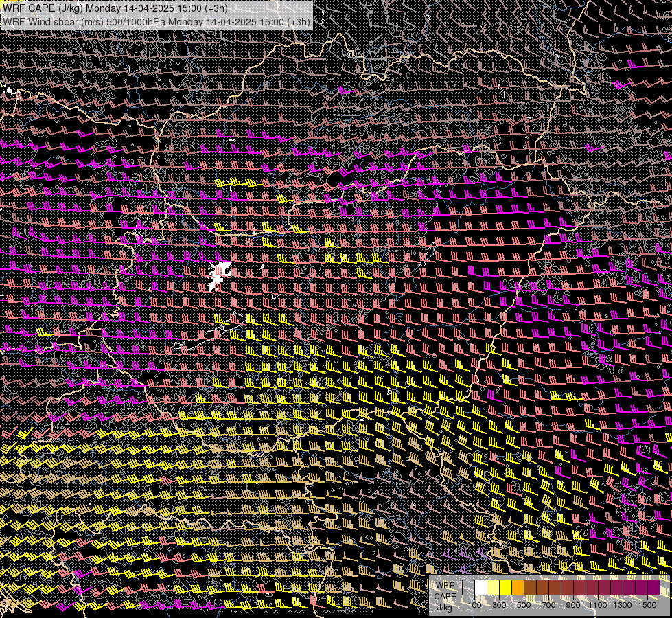Click the first transparent legend swatch below 100
This screenshot has height=618, width=672.
click(468, 588)
